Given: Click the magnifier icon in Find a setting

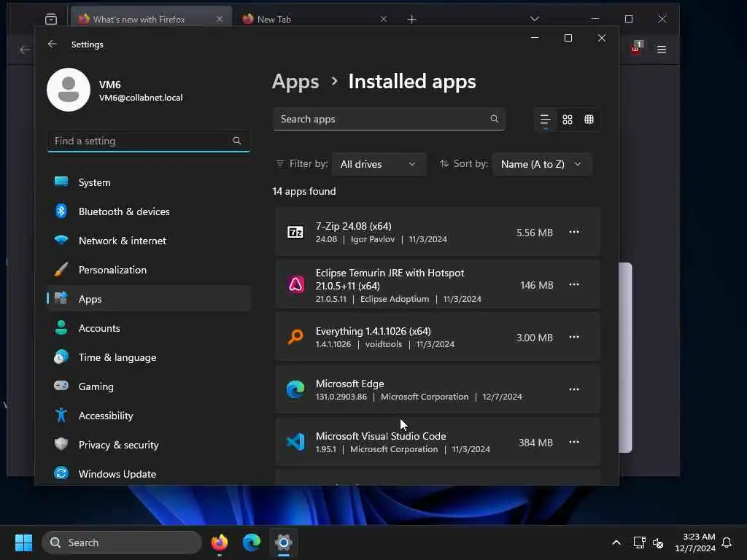Looking at the screenshot, I should pyautogui.click(x=237, y=141).
